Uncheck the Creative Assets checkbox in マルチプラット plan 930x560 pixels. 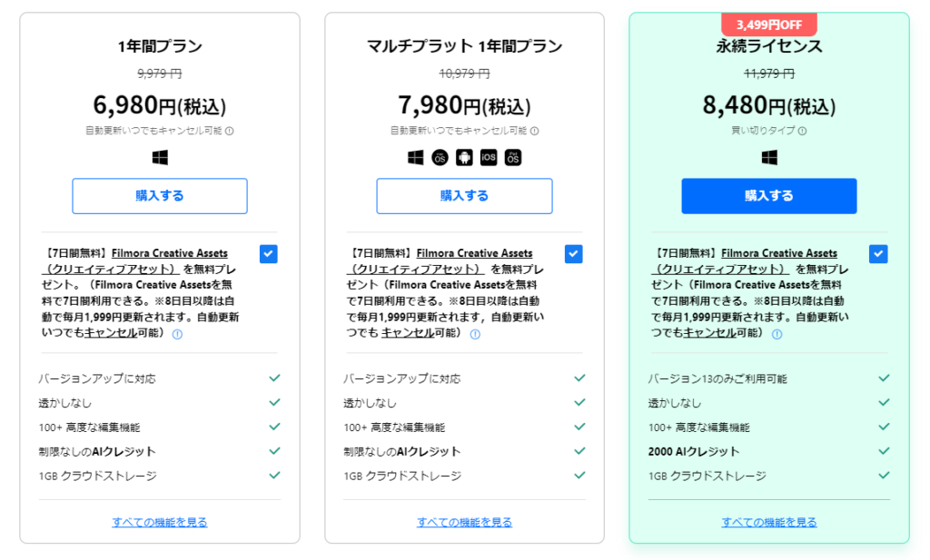pyautogui.click(x=574, y=254)
